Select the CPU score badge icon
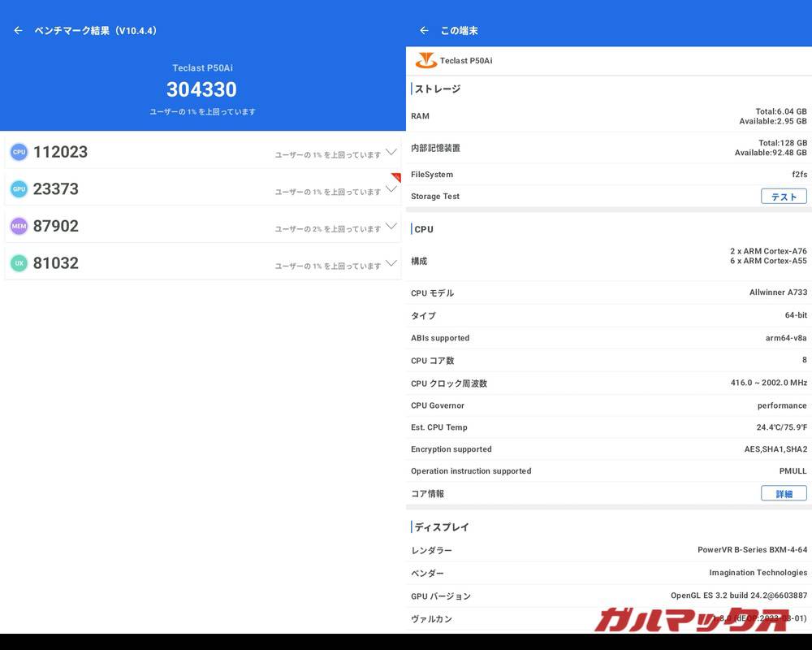The width and height of the screenshot is (812, 650). click(18, 152)
